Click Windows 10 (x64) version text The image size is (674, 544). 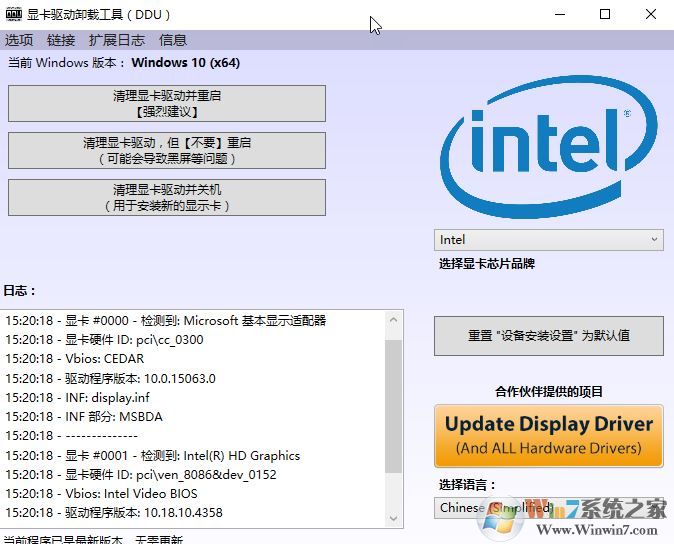[x=186, y=63]
